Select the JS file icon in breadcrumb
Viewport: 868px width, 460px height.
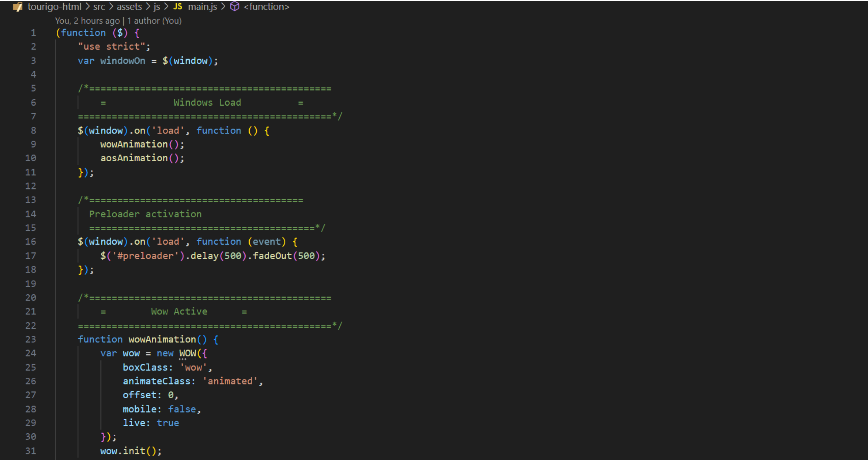point(178,7)
